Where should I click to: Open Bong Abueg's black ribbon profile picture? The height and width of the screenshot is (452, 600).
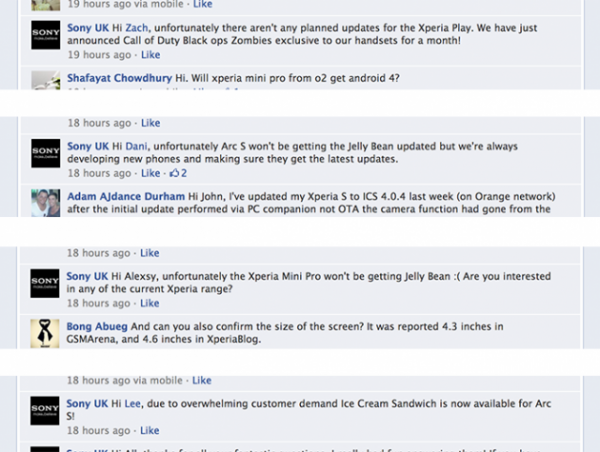46,333
